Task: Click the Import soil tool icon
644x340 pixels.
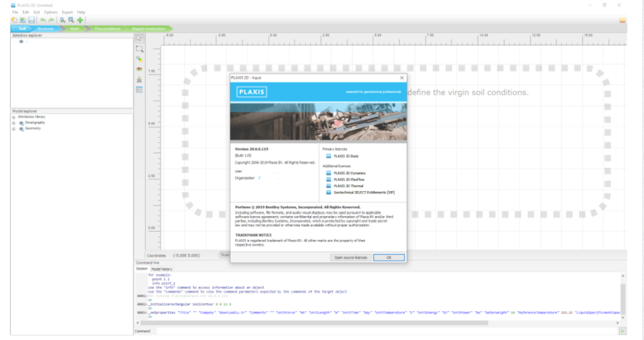Action: click(140, 80)
